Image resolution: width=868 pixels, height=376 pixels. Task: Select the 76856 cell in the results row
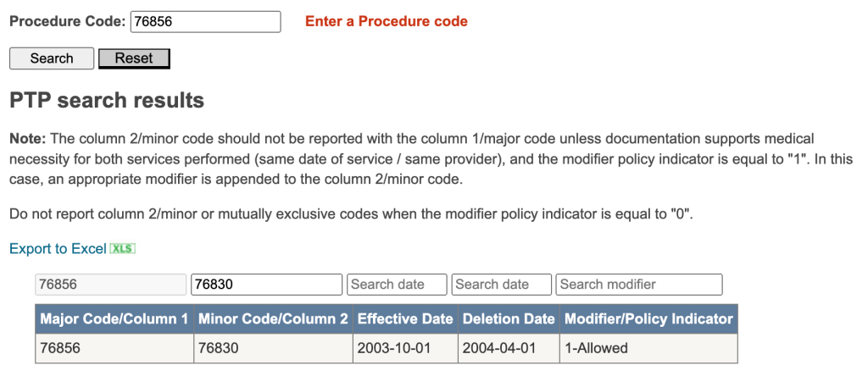click(x=114, y=348)
